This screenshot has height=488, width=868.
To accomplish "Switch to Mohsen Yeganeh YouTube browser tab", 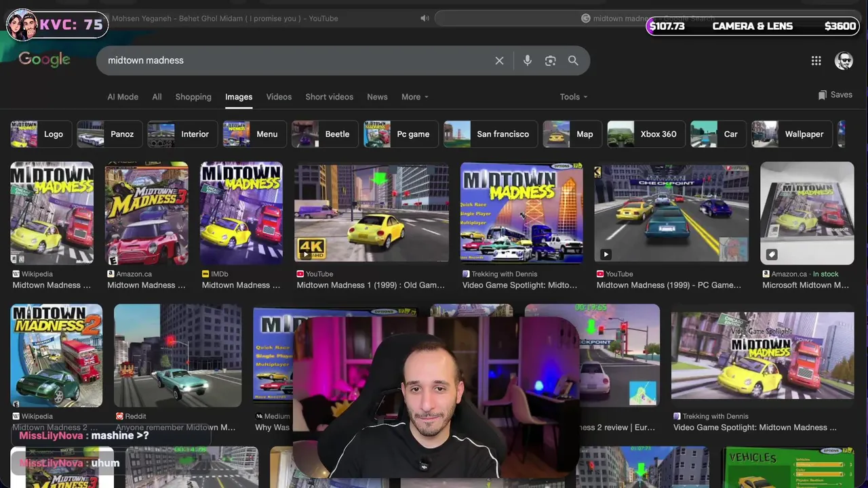I will coord(224,18).
